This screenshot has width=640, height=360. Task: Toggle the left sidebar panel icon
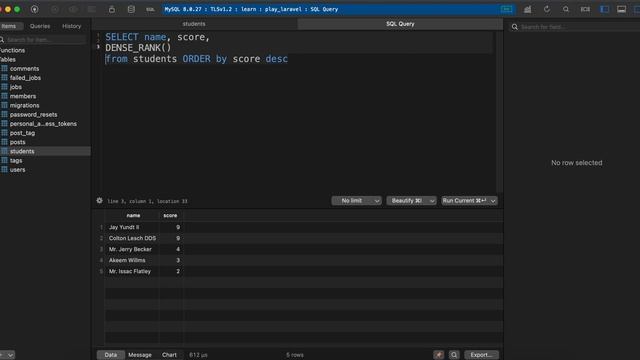click(604, 9)
